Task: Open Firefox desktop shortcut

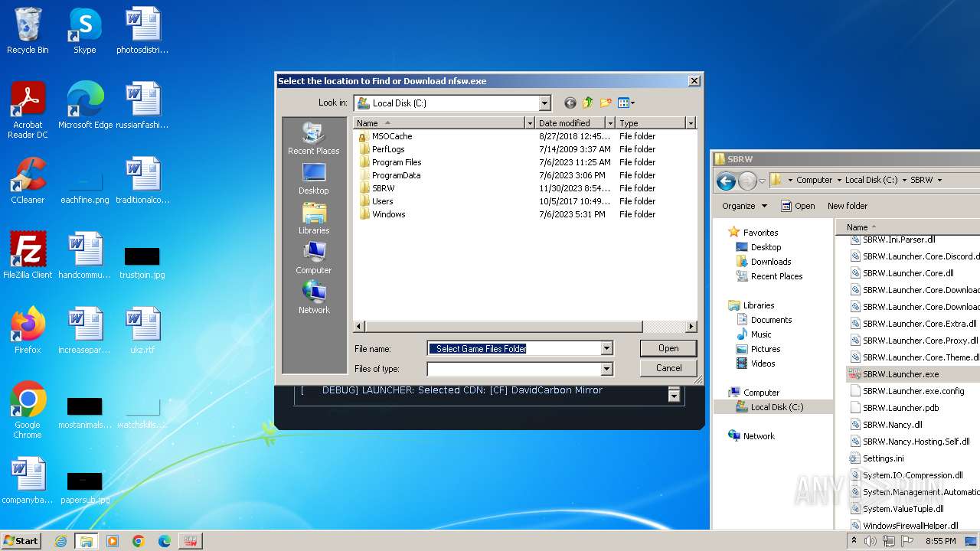Action: point(28,331)
